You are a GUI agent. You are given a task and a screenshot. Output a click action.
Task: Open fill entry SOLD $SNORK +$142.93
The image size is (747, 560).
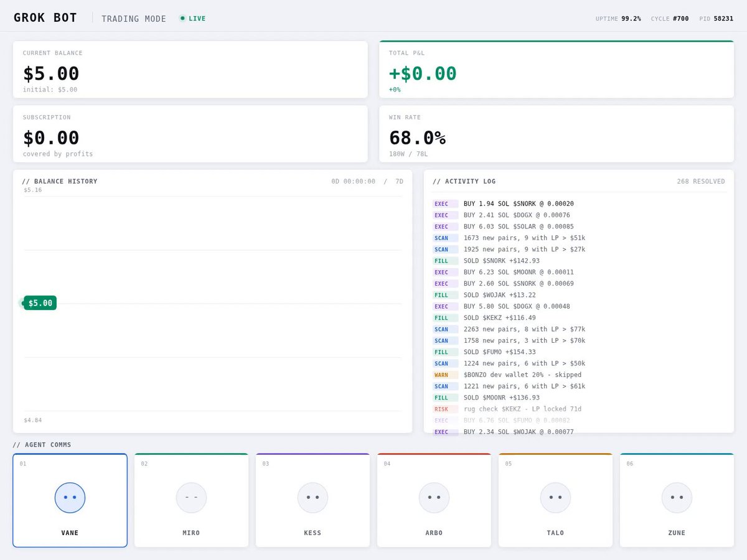pos(579,261)
